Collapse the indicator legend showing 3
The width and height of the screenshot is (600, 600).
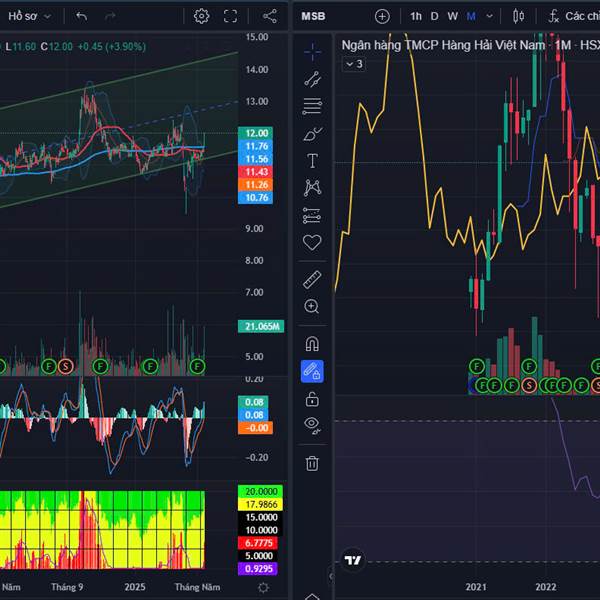354,64
